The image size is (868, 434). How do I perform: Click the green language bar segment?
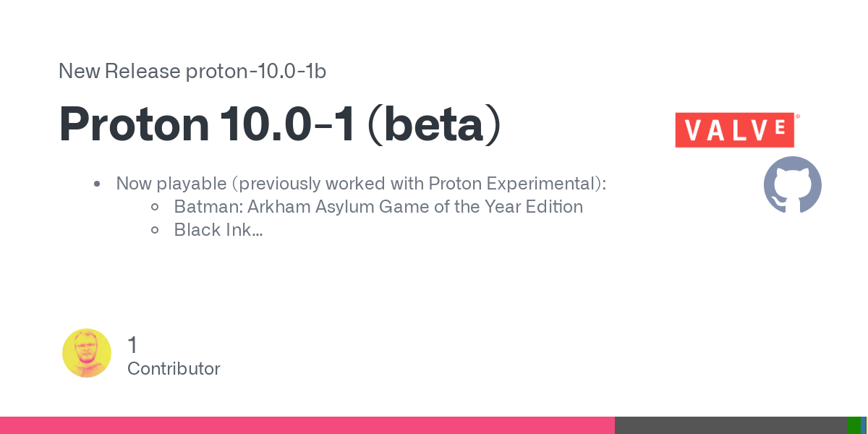click(x=854, y=425)
